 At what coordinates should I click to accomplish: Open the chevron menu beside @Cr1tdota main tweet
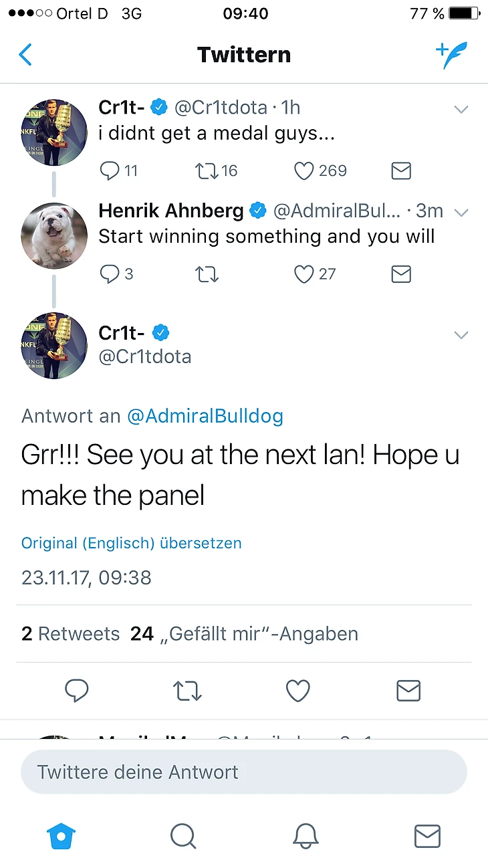tap(461, 335)
